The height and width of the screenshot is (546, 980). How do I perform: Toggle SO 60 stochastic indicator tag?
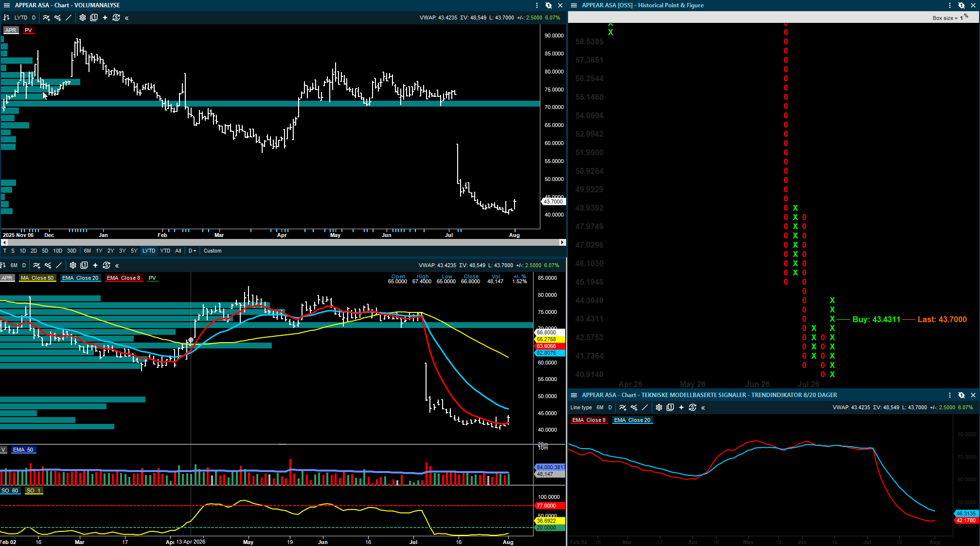point(10,491)
